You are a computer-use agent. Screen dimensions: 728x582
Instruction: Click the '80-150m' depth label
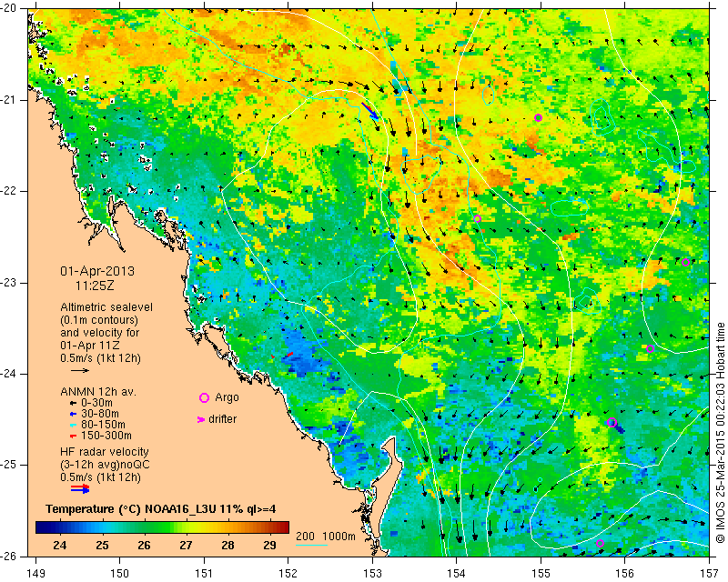click(x=103, y=425)
